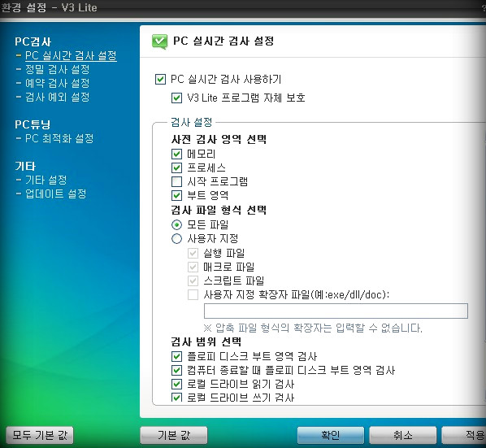Uncheck the 메모리 checkbox
This screenshot has width=486, height=448.
pos(176,154)
